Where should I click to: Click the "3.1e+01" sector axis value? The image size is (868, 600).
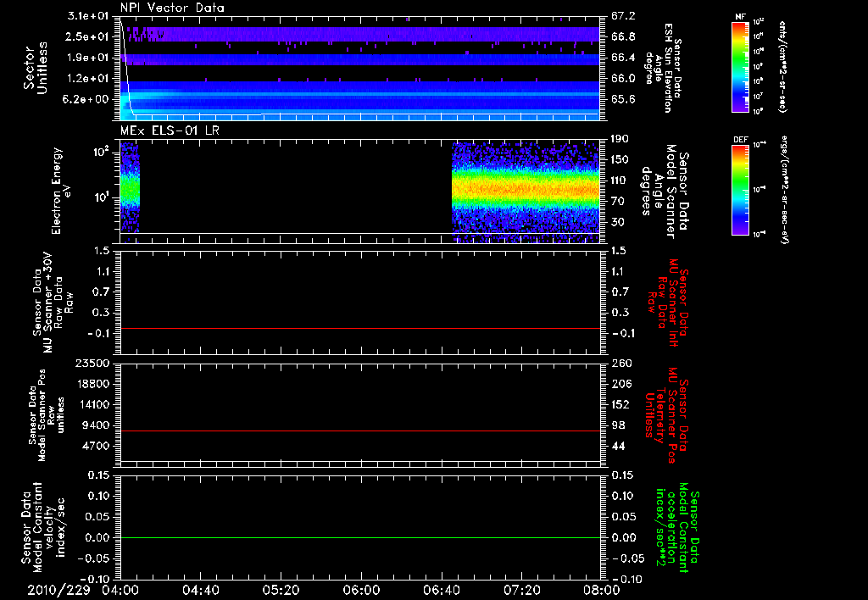pyautogui.click(x=87, y=16)
